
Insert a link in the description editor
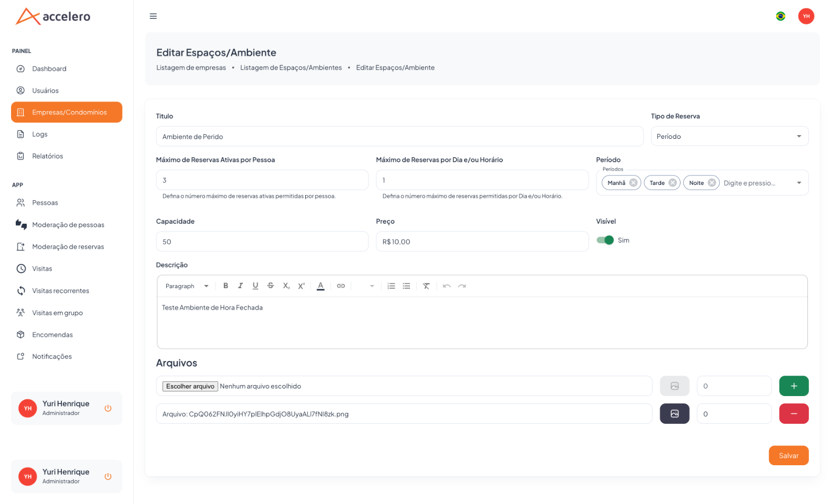tap(341, 286)
